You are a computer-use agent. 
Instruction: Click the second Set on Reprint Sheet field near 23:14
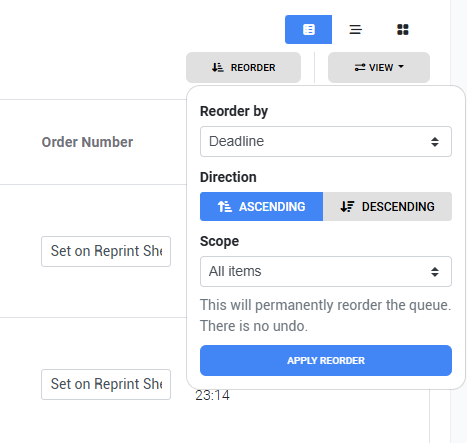[x=106, y=384]
